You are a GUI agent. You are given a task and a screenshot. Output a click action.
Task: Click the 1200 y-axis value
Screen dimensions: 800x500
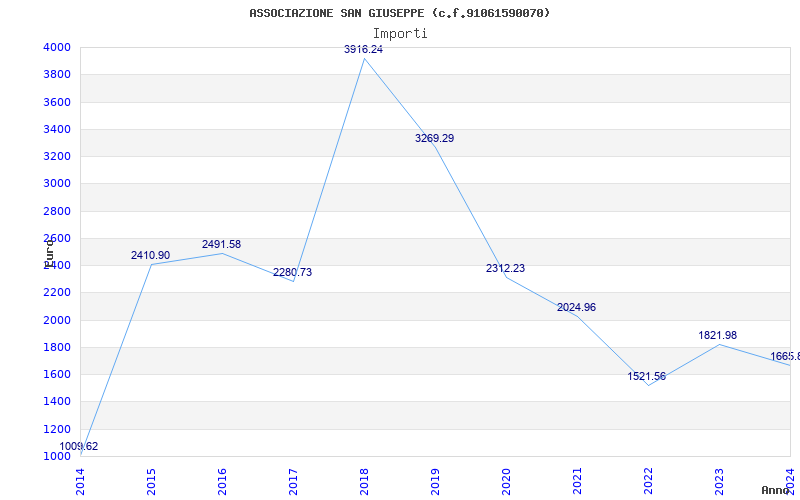click(56, 429)
